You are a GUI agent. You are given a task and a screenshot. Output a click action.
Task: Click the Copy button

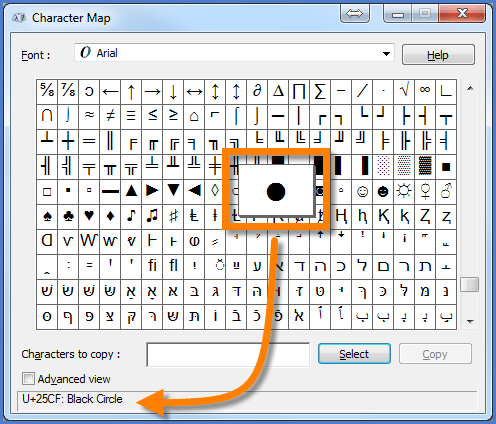click(435, 354)
